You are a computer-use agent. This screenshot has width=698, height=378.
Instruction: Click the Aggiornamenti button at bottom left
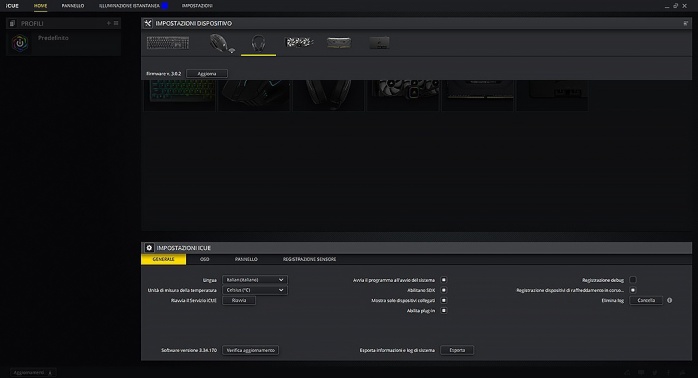click(33, 373)
